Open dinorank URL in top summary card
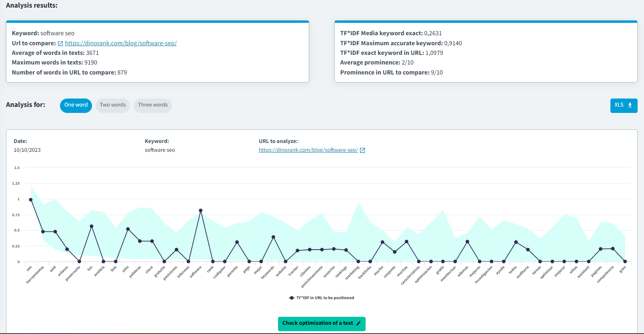This screenshot has width=644, height=334. [x=121, y=43]
